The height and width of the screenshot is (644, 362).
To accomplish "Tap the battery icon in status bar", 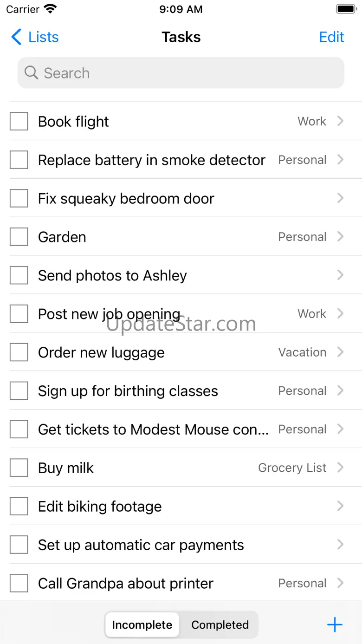I will 346,9.
